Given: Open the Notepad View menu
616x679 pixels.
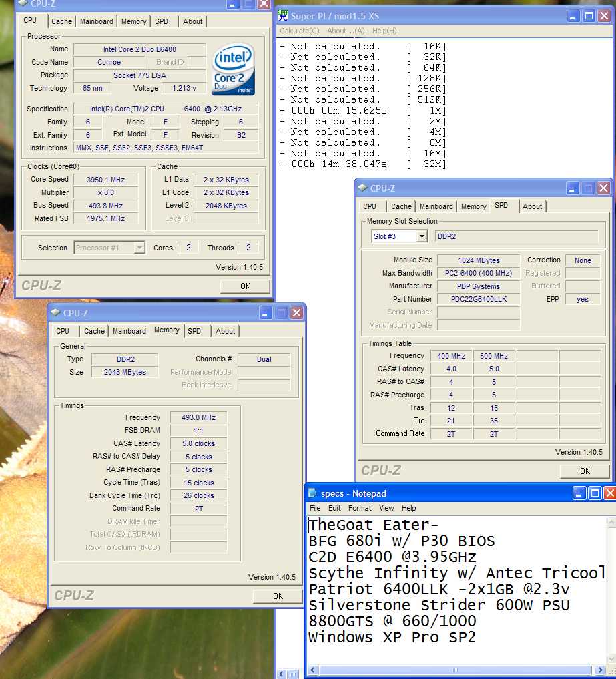Looking at the screenshot, I should [x=386, y=508].
